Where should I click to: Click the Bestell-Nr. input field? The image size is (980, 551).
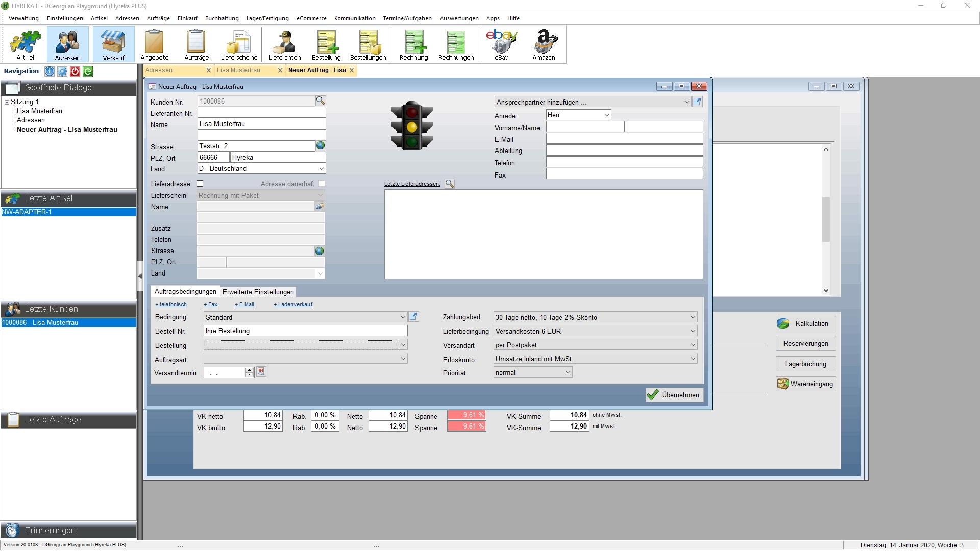[305, 331]
